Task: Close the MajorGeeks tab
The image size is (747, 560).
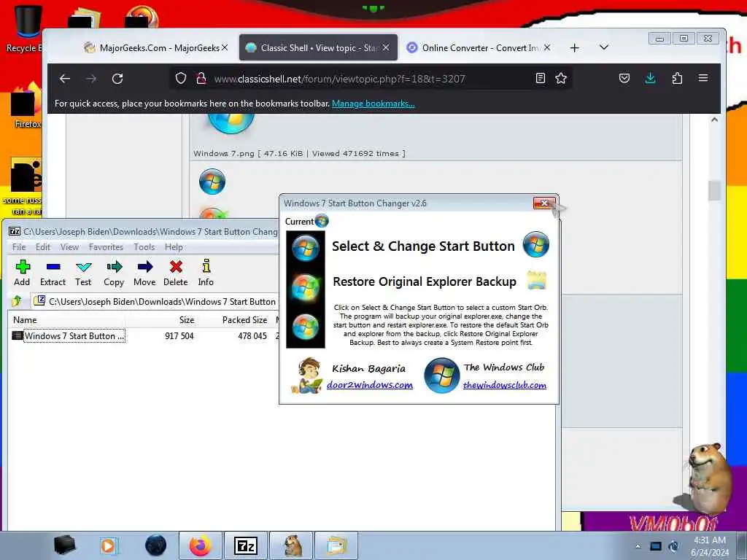Action: (225, 47)
